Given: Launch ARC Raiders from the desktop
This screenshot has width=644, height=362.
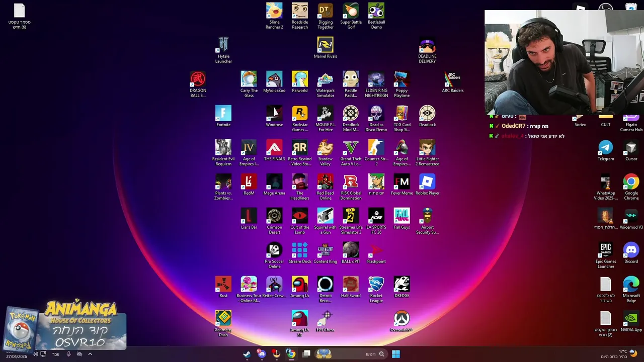Looking at the screenshot, I should click(x=453, y=82).
